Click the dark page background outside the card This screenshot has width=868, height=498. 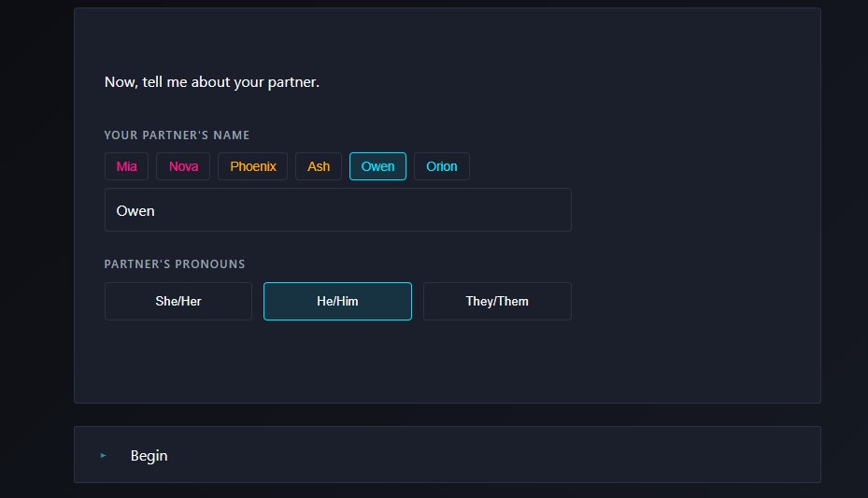(37, 234)
